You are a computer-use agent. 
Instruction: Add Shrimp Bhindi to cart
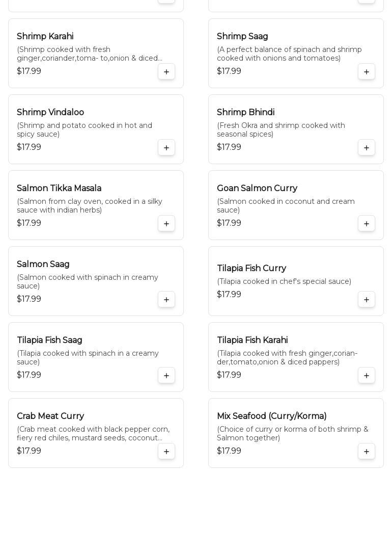pyautogui.click(x=367, y=148)
